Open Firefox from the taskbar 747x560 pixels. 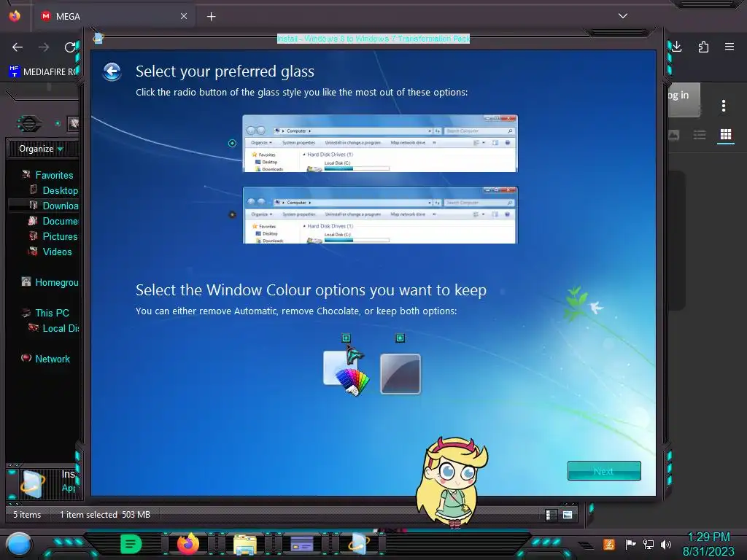tap(188, 544)
